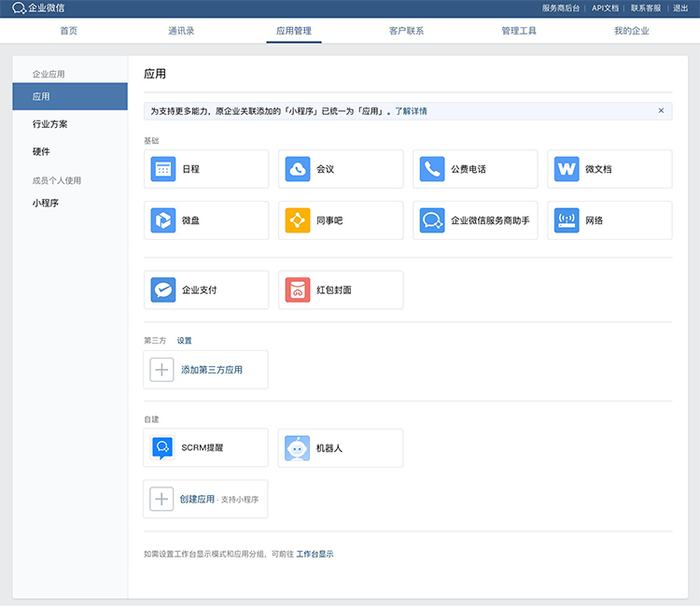The image size is (700, 607).
Task: Open the 公费电话 phone icon
Action: pyautogui.click(x=432, y=169)
